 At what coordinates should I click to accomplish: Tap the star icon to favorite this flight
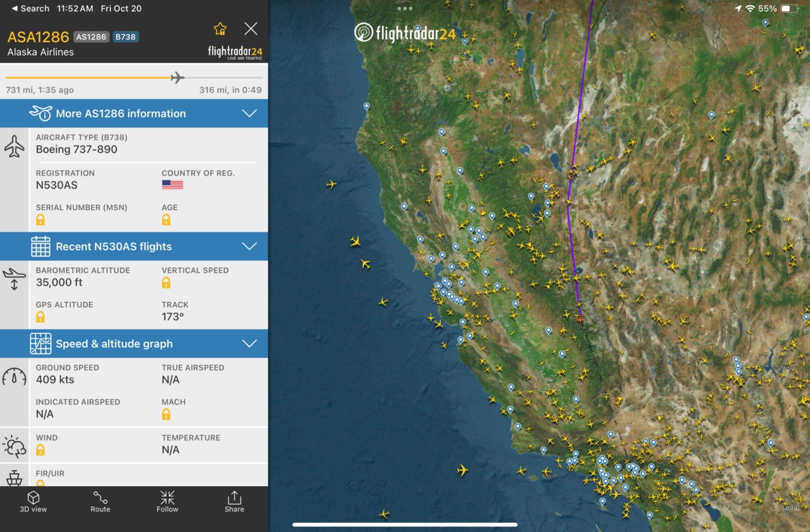(220, 28)
